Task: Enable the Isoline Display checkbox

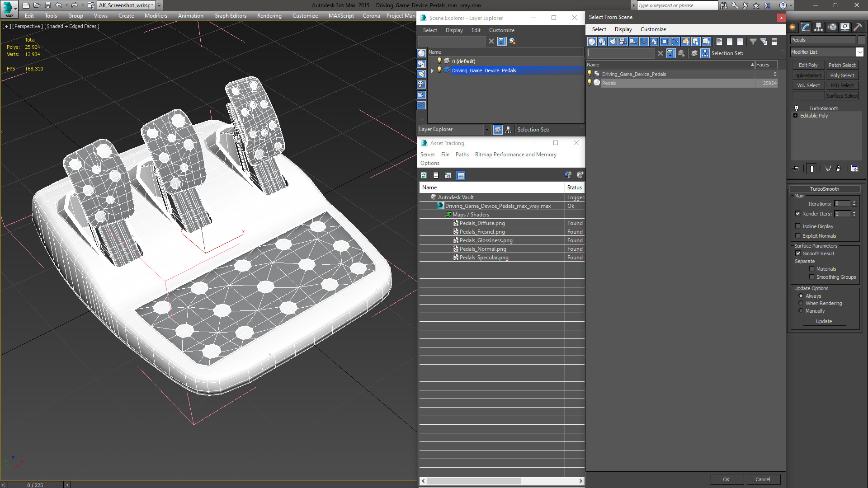Action: (x=797, y=226)
